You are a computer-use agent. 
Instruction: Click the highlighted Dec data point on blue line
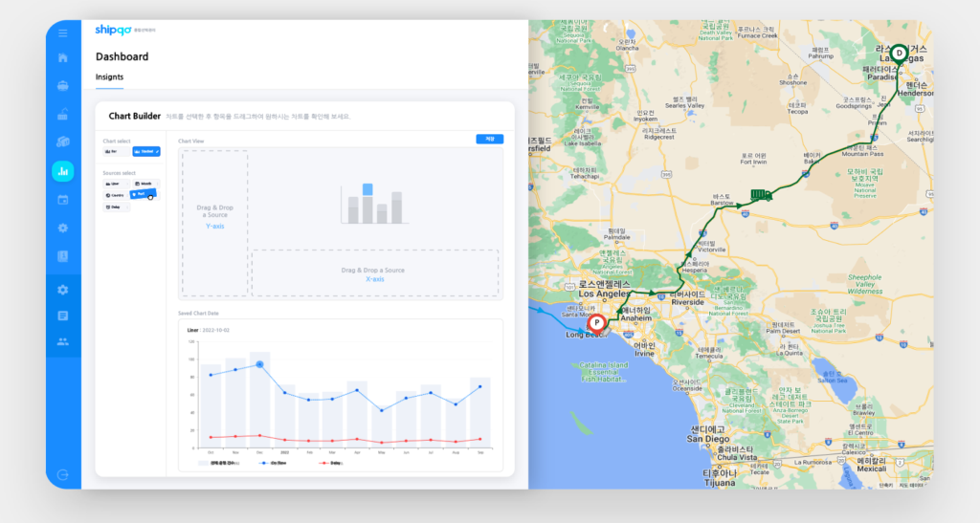[x=259, y=364]
